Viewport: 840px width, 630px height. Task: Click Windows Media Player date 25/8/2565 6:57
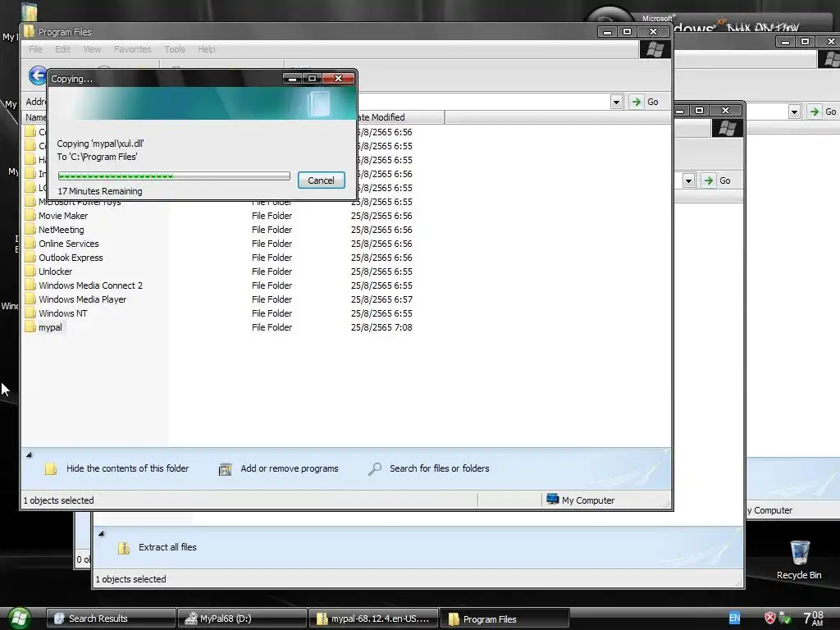(381, 299)
